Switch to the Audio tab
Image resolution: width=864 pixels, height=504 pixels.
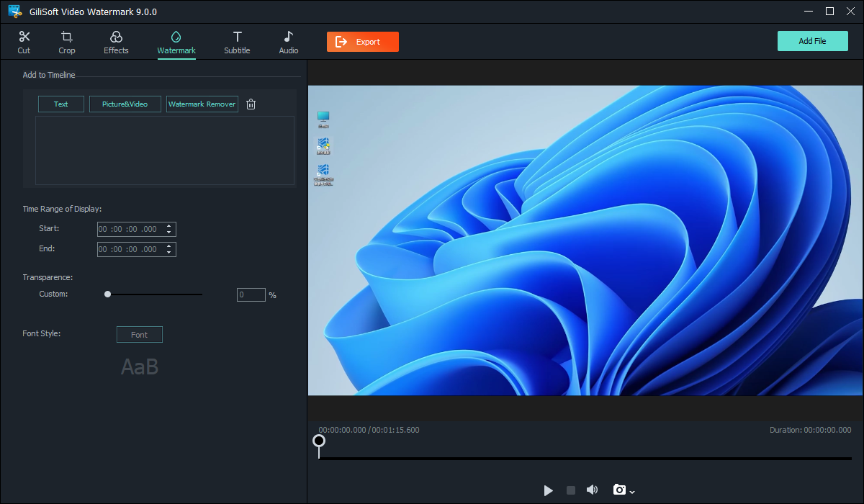tap(289, 42)
